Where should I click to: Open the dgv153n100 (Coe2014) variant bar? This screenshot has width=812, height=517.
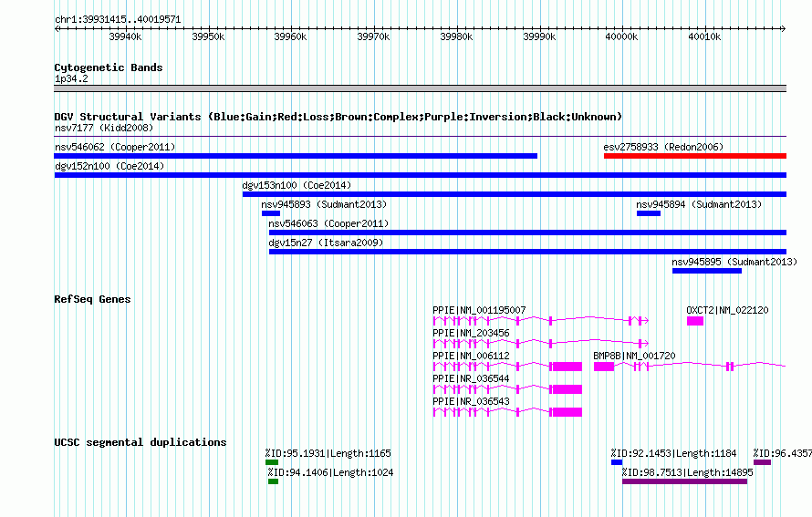(515, 194)
